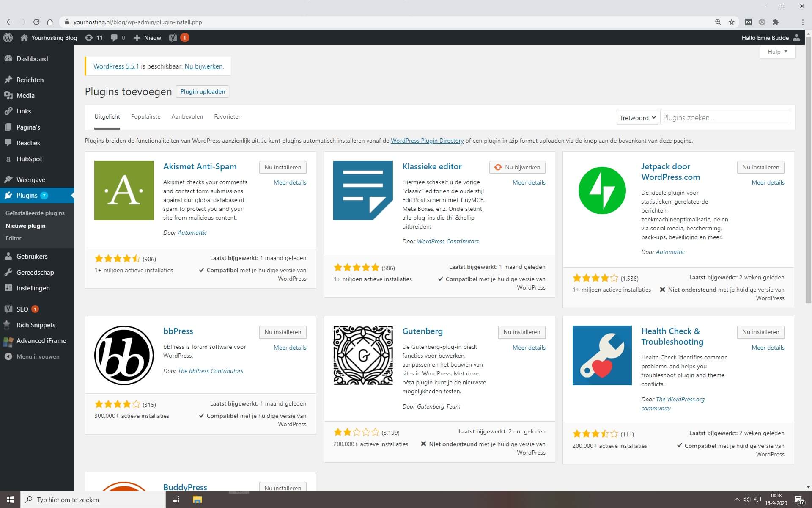Click the home icon for Yourhosting Blog
This screenshot has height=508, width=812.
(x=24, y=38)
